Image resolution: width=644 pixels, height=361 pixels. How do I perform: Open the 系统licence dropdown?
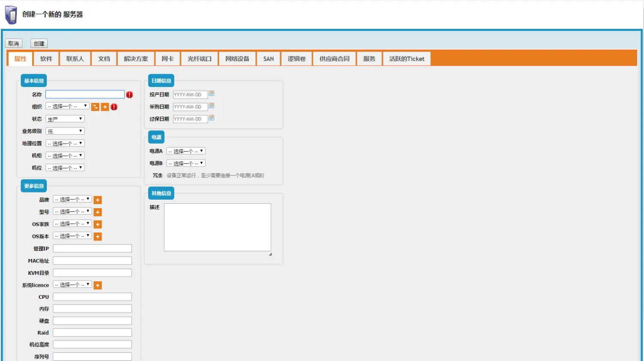click(x=72, y=285)
